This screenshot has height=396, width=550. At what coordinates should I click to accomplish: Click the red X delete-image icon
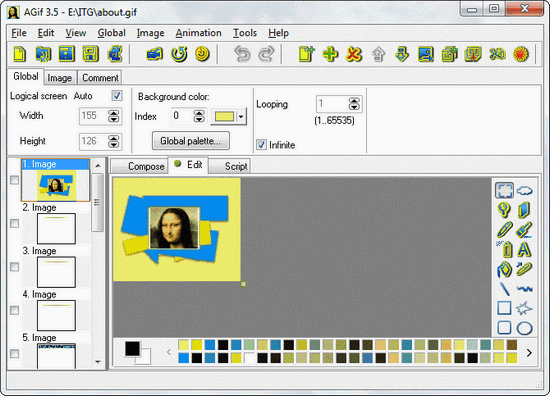(354, 54)
